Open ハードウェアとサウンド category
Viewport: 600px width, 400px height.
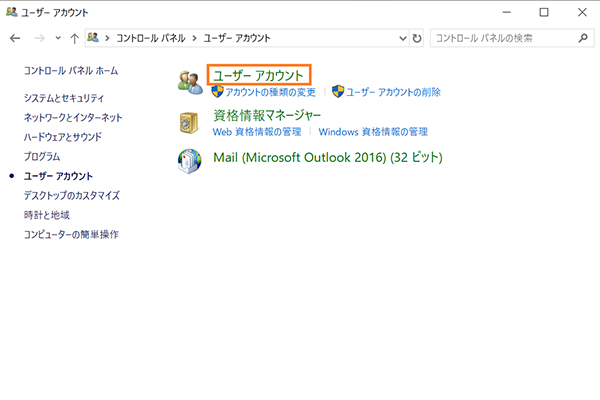point(63,137)
